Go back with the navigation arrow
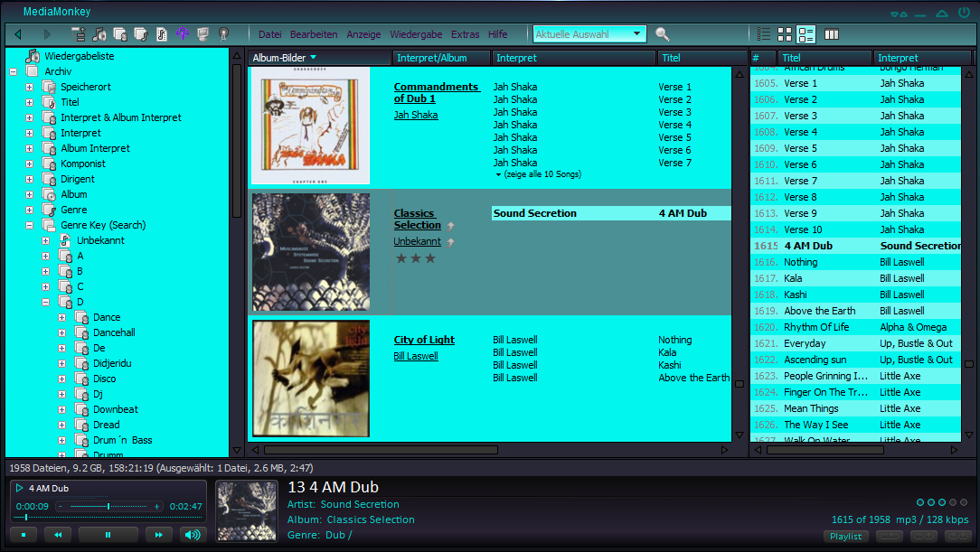This screenshot has width=980, height=552. pyautogui.click(x=17, y=34)
